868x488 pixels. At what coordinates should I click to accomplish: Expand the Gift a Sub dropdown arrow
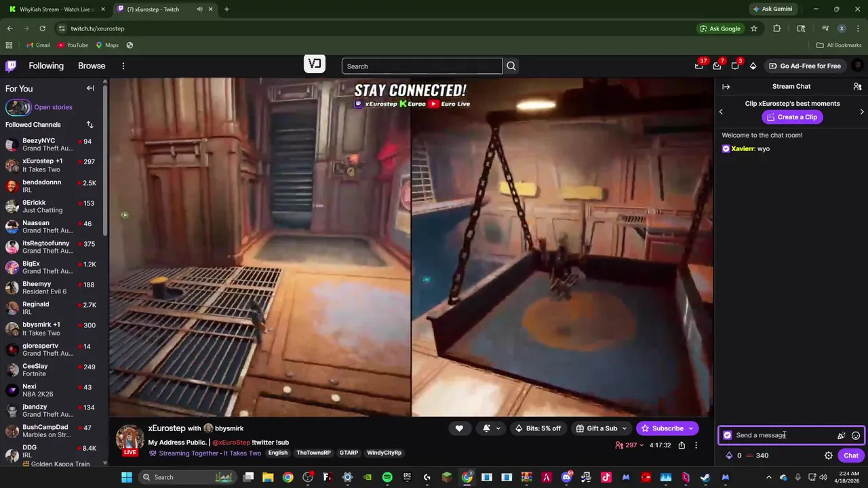[x=625, y=428]
